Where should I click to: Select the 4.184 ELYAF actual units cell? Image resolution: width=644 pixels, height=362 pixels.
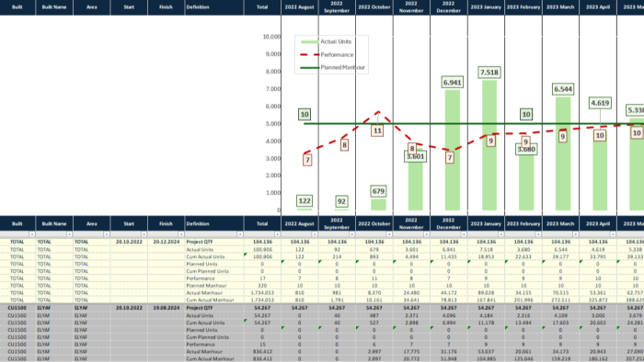click(486, 316)
